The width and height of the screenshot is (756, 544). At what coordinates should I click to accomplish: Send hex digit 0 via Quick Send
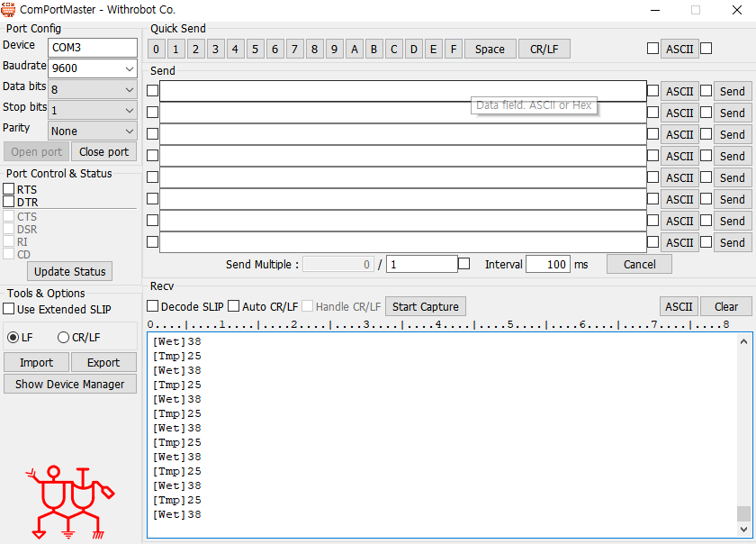157,49
